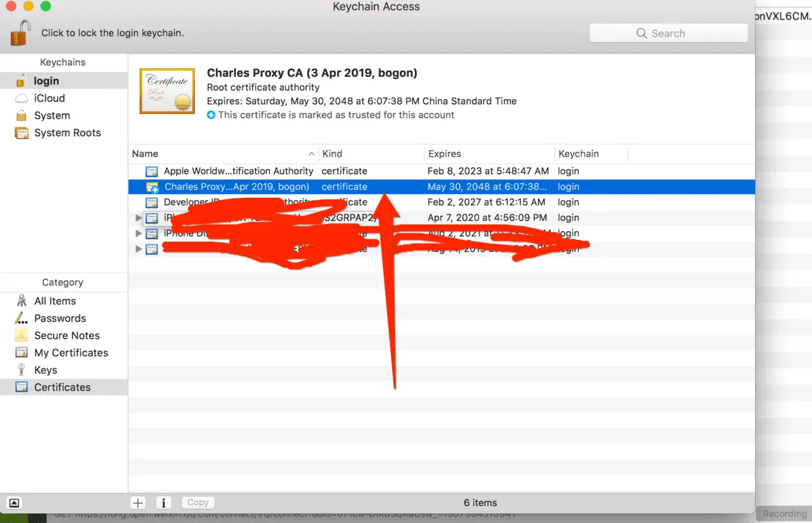Toggle the preview pane icon at bottom-left
Viewport: 812px width, 523px height.
[x=14, y=503]
